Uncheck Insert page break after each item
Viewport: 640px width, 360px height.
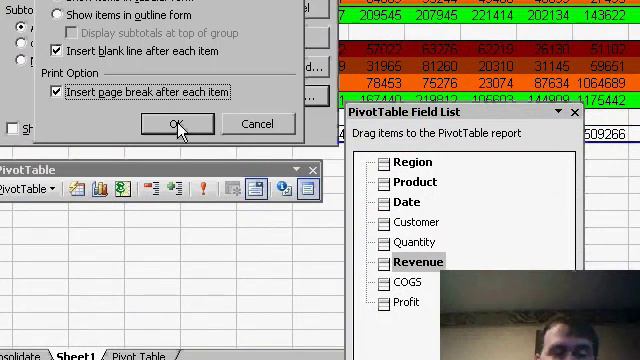click(56, 92)
